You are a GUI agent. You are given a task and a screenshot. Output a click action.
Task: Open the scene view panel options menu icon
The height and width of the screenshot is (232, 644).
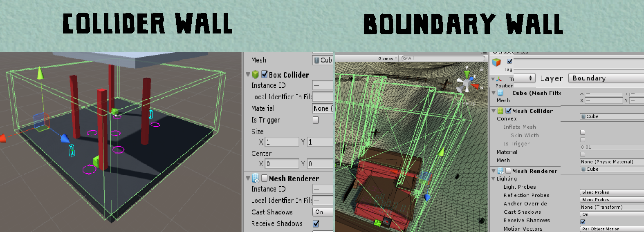coord(485,54)
